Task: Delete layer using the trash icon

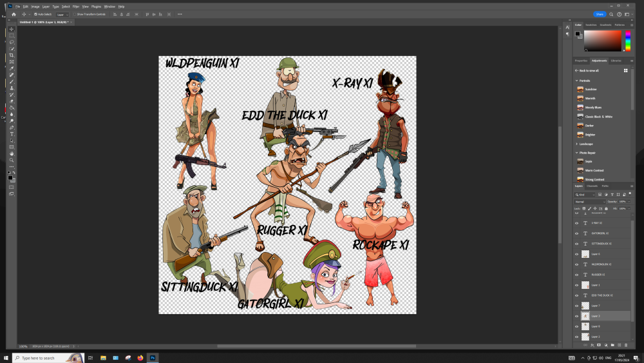Action: click(625, 345)
